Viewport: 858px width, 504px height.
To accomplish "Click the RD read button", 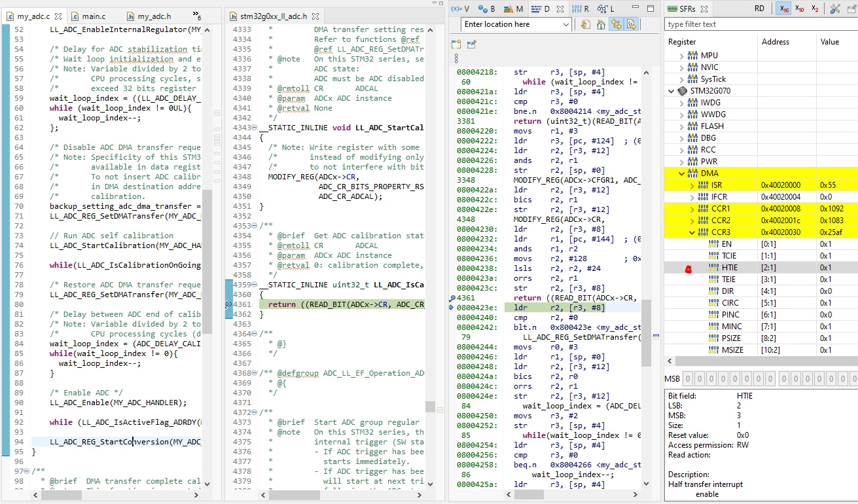I will [759, 9].
